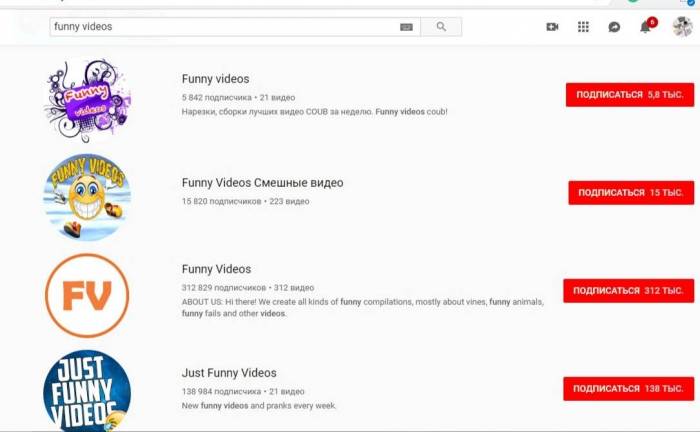Open the orange FV channel logo
This screenshot has width=700, height=432.
pos(87,295)
